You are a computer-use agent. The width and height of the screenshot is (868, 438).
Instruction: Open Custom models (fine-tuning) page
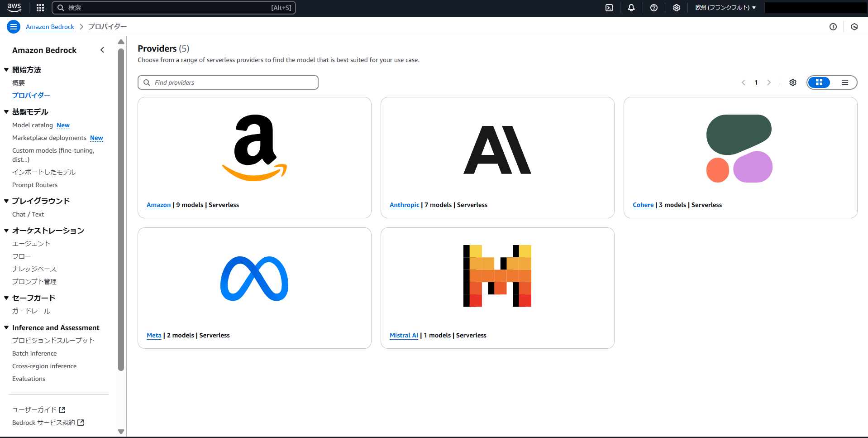[x=53, y=155]
